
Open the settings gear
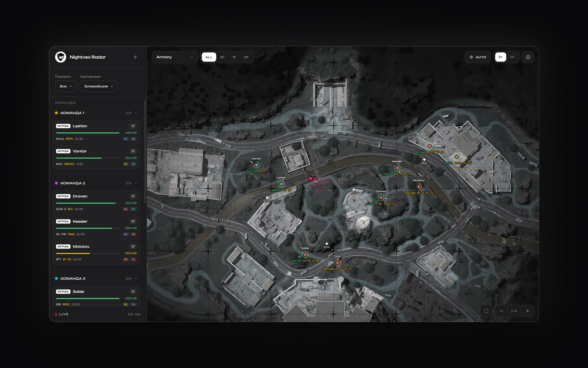coord(528,57)
